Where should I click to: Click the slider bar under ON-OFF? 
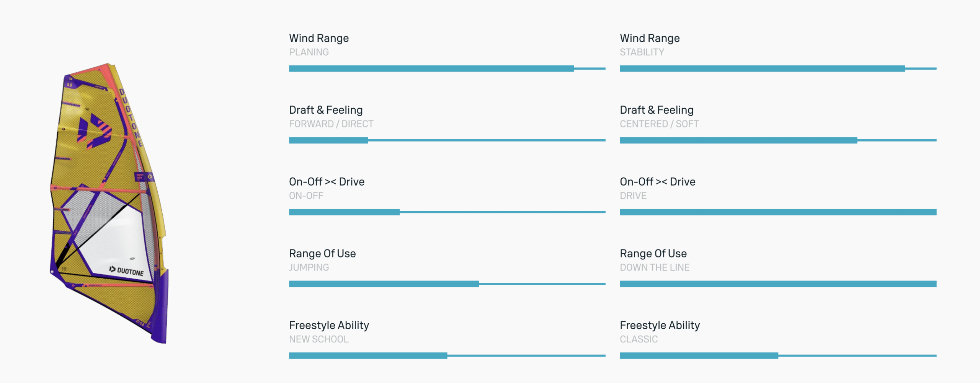(447, 212)
